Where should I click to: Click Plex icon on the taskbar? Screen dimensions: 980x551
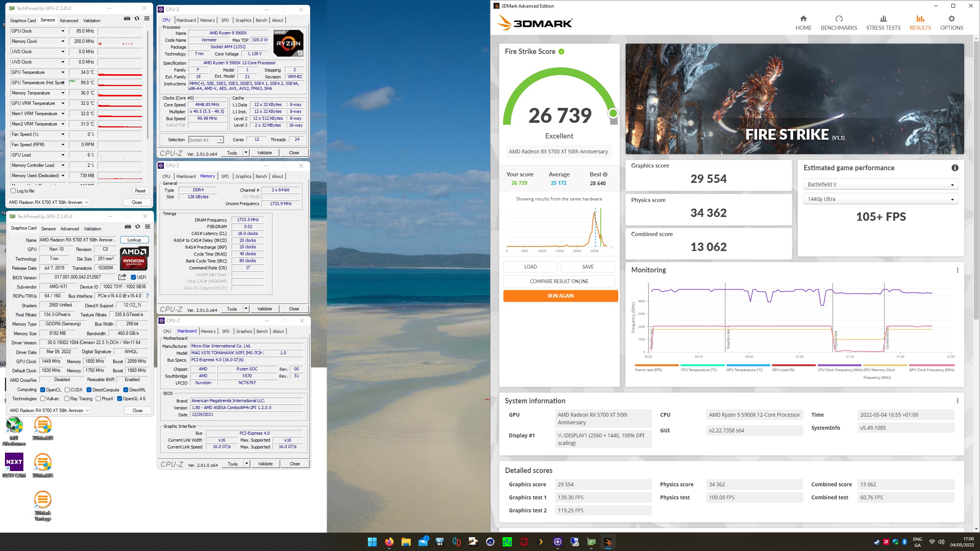tap(541, 542)
